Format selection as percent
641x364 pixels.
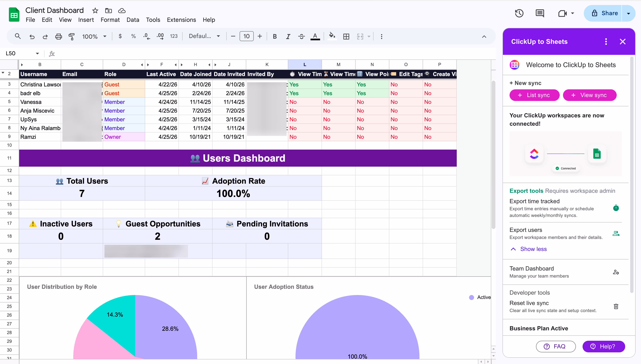pos(133,36)
